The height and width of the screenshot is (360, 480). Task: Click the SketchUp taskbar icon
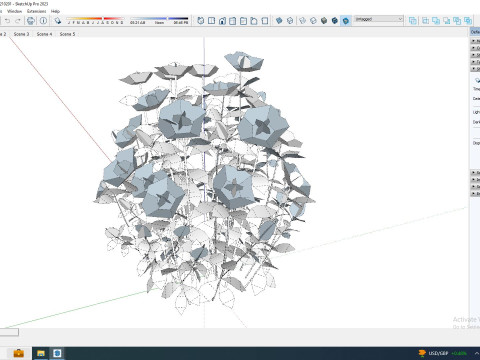tap(57, 353)
